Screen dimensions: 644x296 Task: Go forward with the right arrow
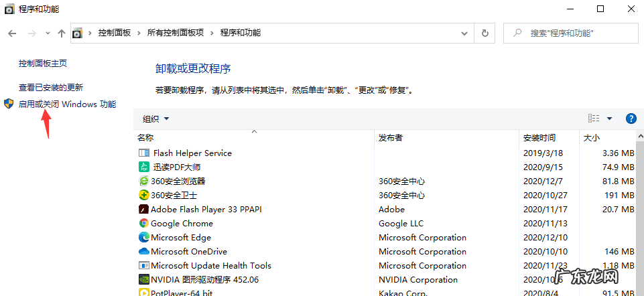(x=32, y=33)
